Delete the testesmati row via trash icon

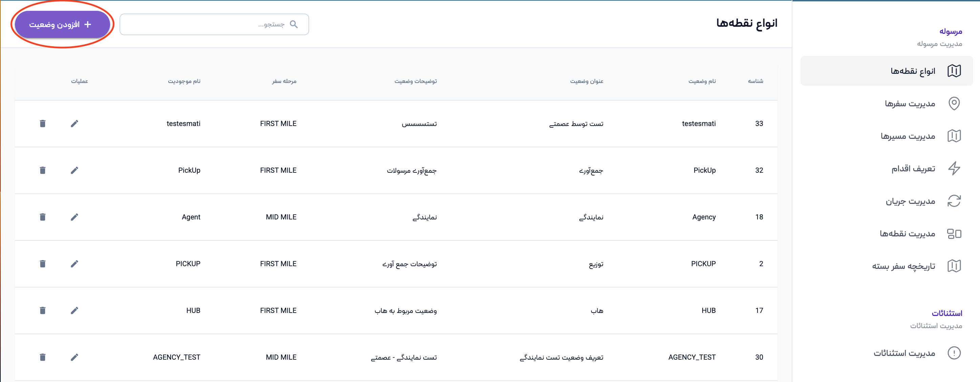(x=43, y=124)
